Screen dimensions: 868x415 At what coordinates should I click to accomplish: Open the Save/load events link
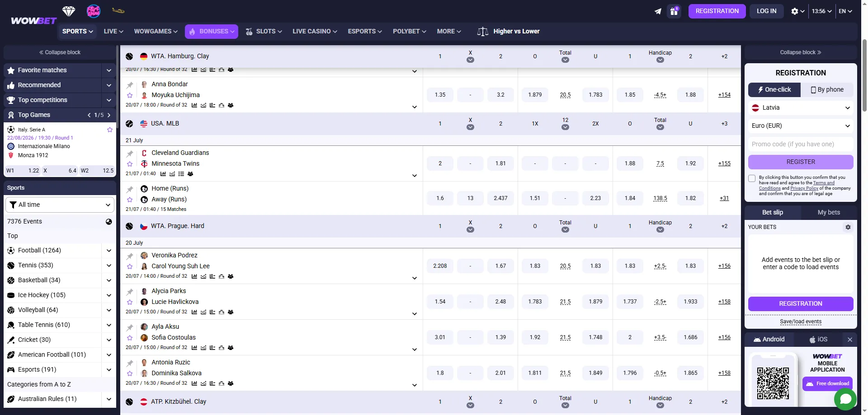click(x=801, y=322)
